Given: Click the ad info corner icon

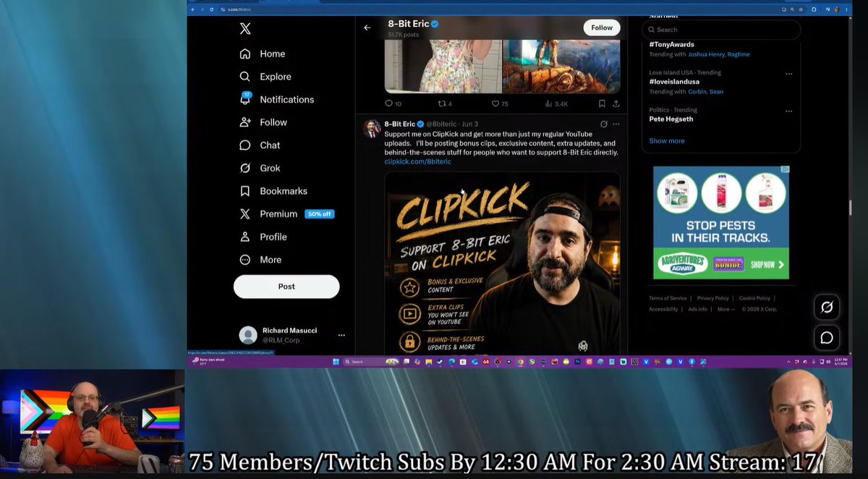Looking at the screenshot, I should click(786, 169).
